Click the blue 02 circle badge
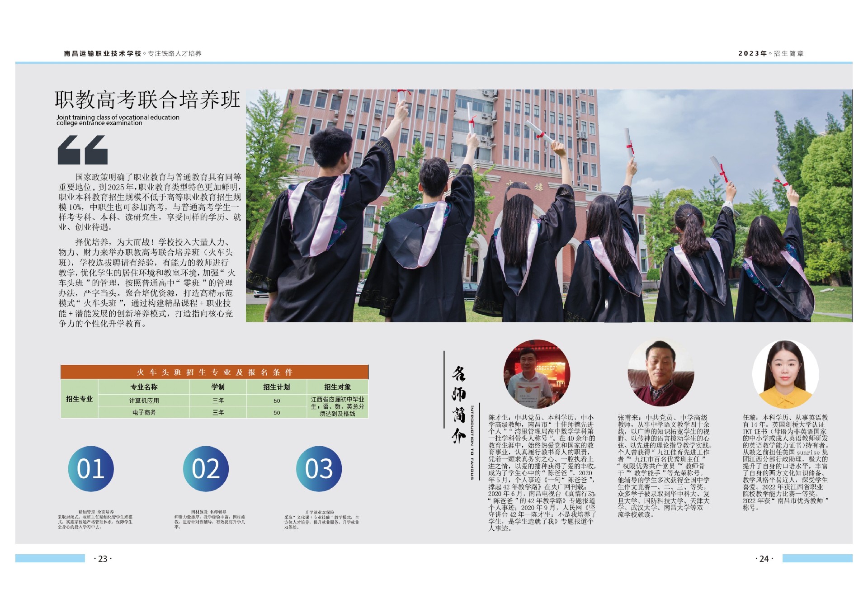Screen dimensions: 868x613 pos(206,469)
